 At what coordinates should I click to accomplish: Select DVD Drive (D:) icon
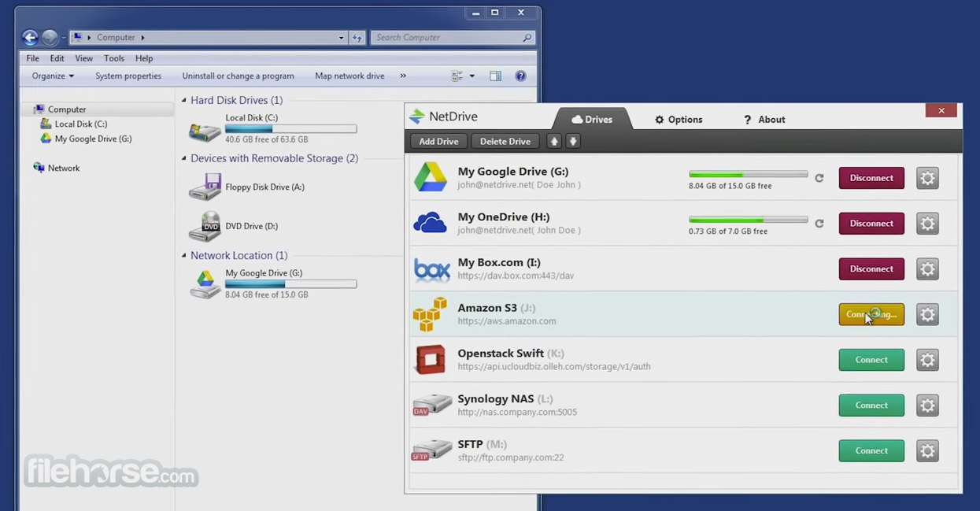(x=205, y=226)
